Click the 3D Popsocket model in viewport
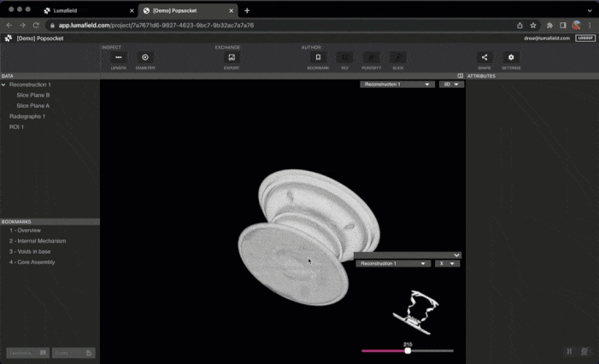This screenshot has height=364, width=599. point(308,237)
